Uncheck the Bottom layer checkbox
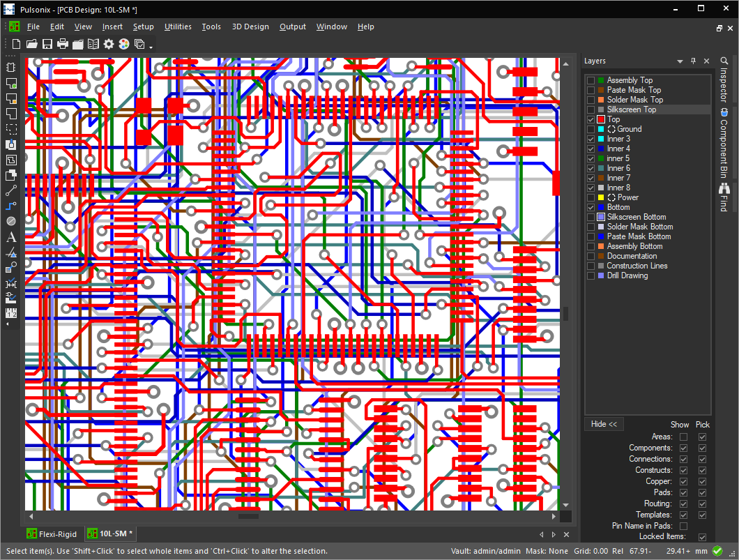Screen dimensions: 739x560 click(591, 207)
